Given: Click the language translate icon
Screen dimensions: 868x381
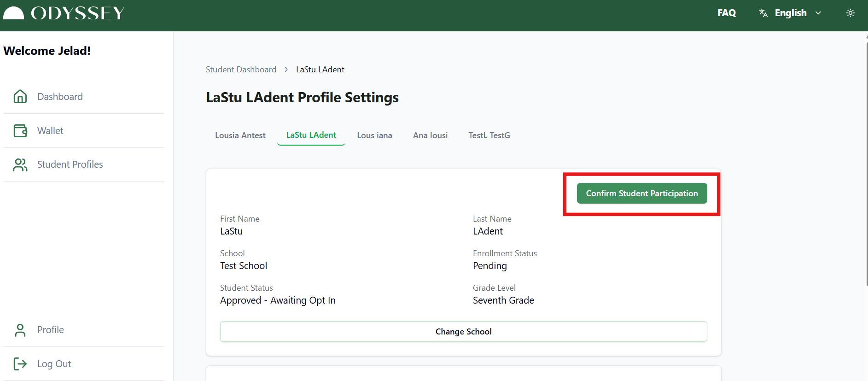Looking at the screenshot, I should [x=763, y=13].
